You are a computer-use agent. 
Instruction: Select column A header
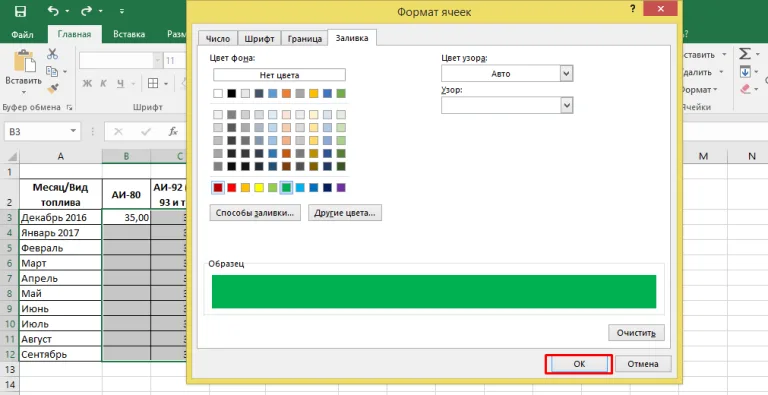(61, 157)
